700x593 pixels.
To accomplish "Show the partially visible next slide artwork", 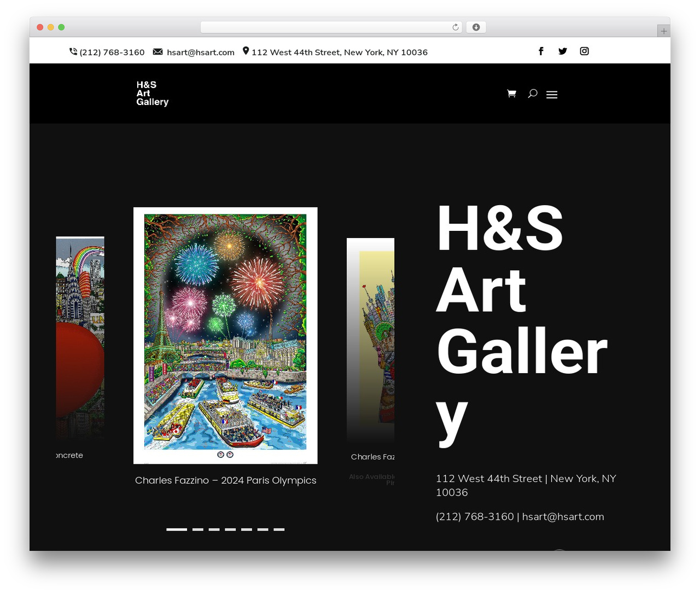I will pyautogui.click(x=371, y=340).
